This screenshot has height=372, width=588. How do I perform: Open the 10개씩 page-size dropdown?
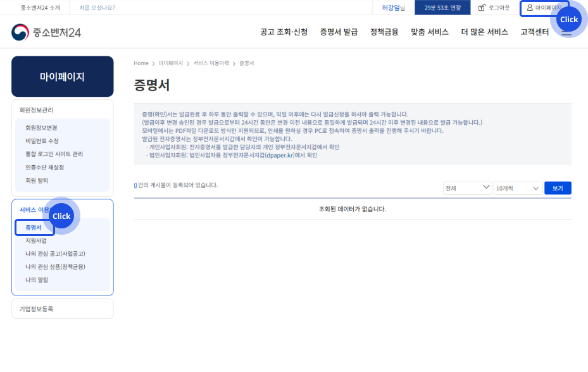tap(517, 188)
